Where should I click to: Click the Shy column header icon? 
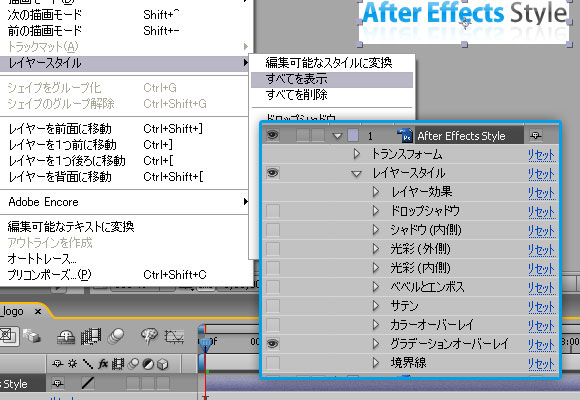click(58, 364)
